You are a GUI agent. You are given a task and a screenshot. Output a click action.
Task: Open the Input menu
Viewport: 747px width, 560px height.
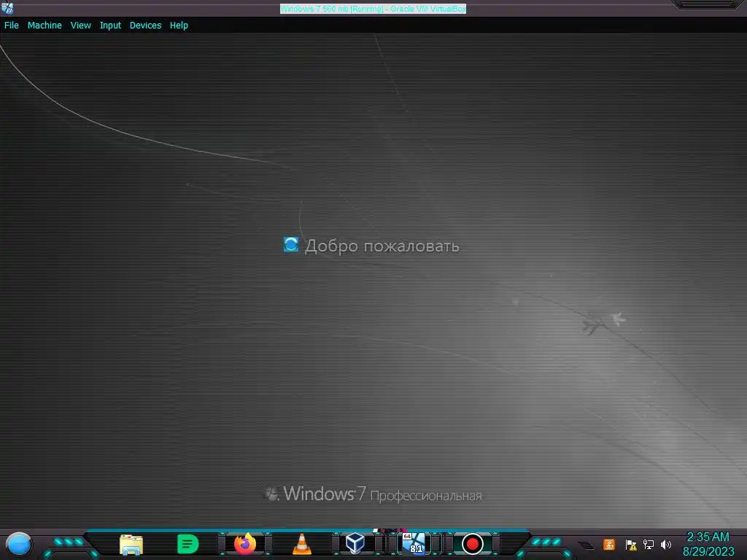[x=110, y=26]
